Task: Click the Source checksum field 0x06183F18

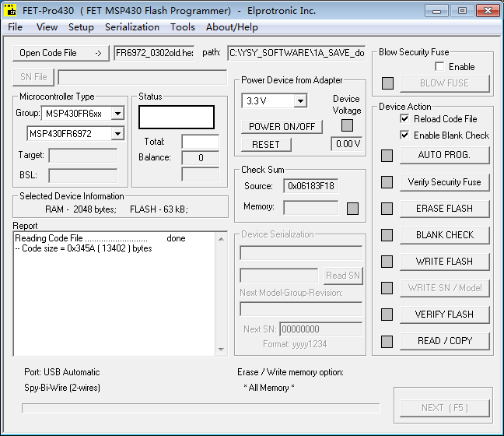Action: click(x=311, y=186)
